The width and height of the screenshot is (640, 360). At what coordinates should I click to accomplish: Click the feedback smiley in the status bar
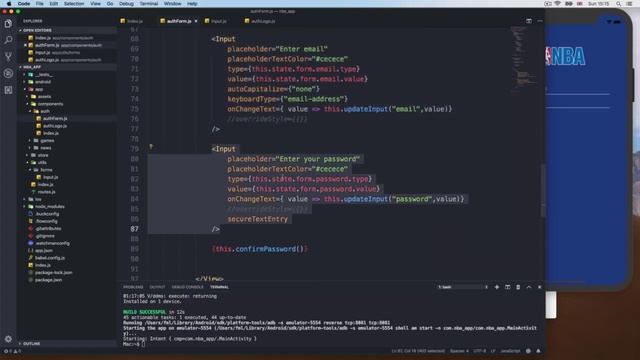[528, 351]
